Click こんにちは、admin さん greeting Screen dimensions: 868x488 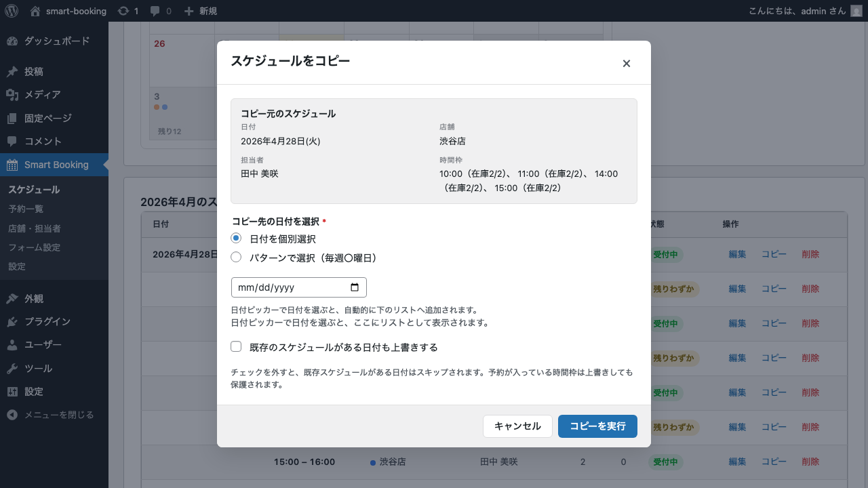tap(797, 11)
